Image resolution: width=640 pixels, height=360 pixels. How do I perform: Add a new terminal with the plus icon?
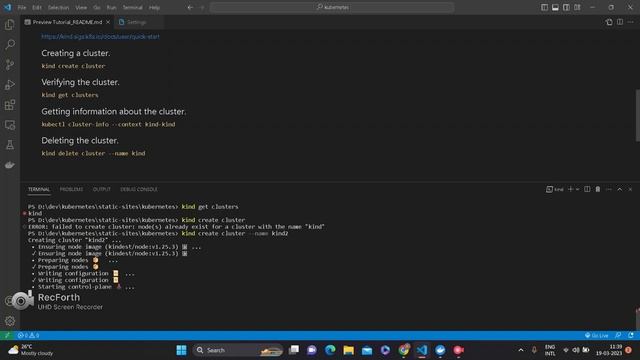click(x=571, y=189)
